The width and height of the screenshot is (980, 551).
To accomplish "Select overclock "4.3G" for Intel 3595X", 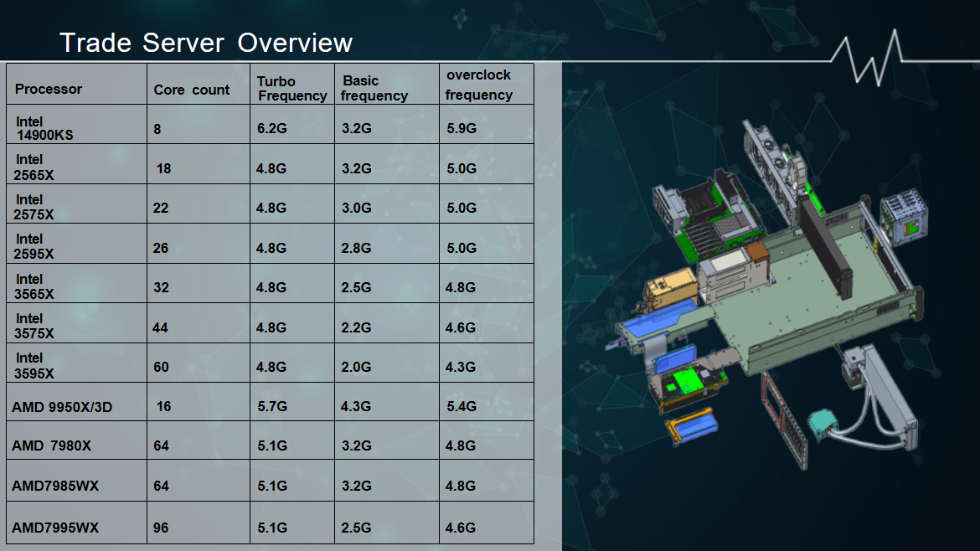I will (460, 367).
